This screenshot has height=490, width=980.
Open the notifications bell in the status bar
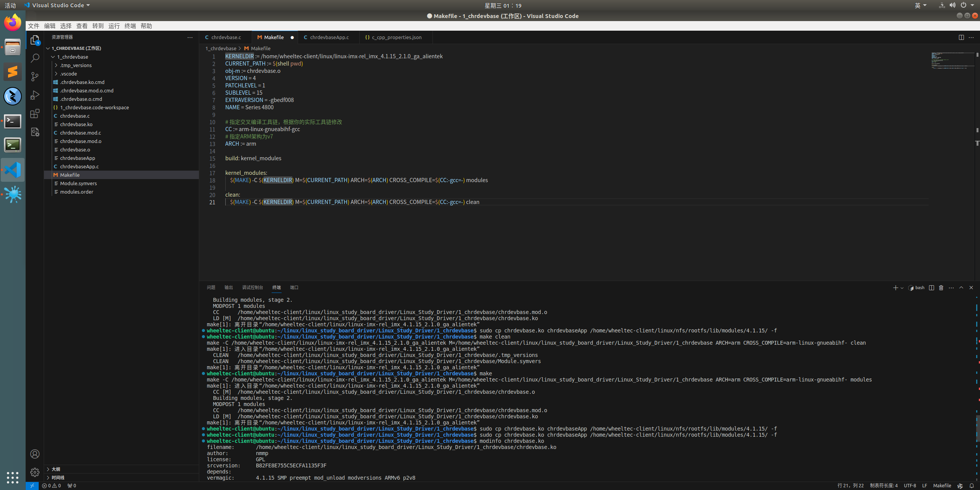point(972,486)
